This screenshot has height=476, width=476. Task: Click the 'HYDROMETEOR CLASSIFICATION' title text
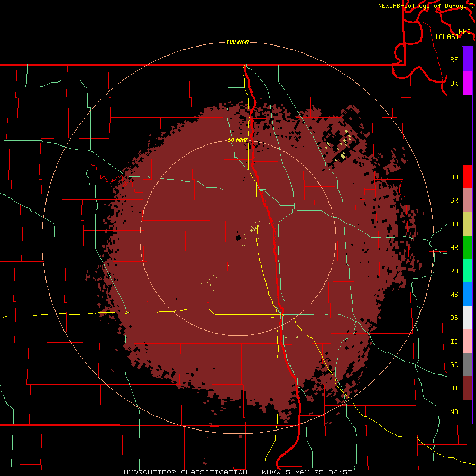(x=186, y=472)
